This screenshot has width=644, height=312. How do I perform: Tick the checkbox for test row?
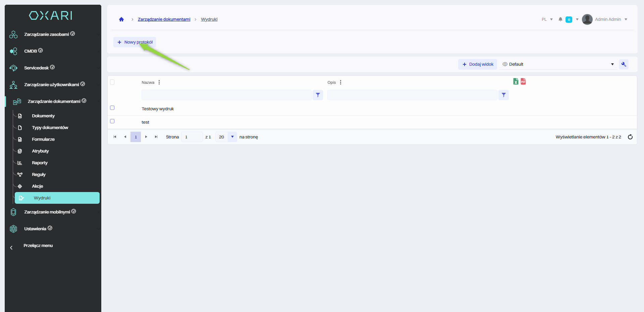[112, 121]
